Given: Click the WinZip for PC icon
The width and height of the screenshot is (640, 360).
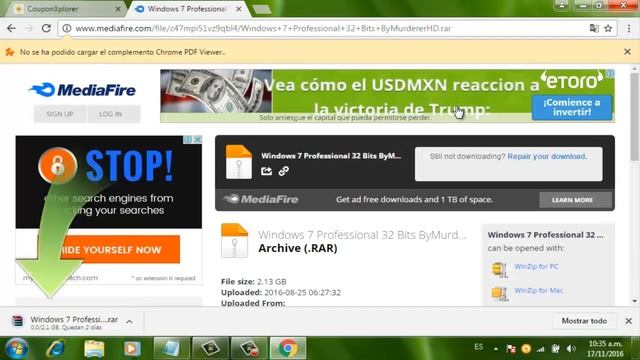Looking at the screenshot, I should [x=499, y=270].
